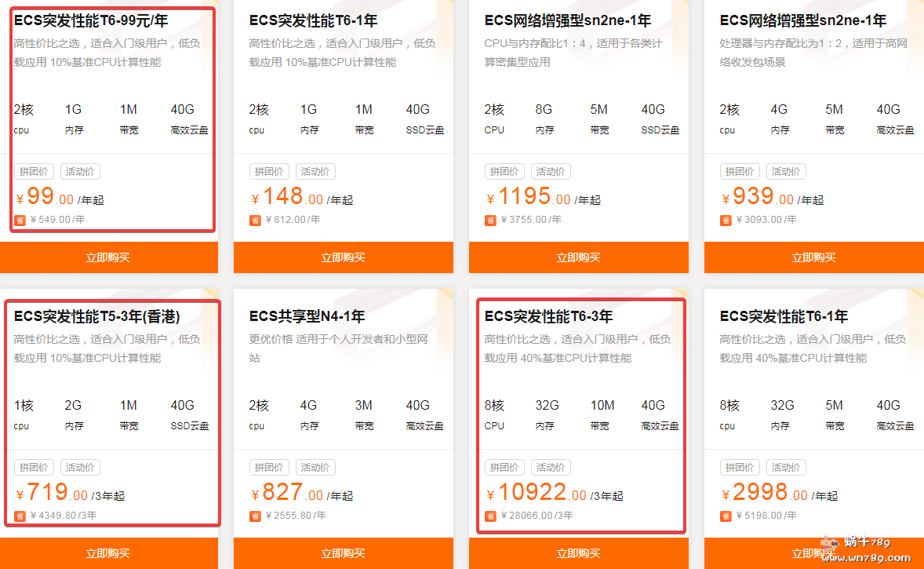Screen dimensions: 924x569
Task: Select 拼团价 tag on the ¥827.00 N4 card
Action: coord(269,467)
